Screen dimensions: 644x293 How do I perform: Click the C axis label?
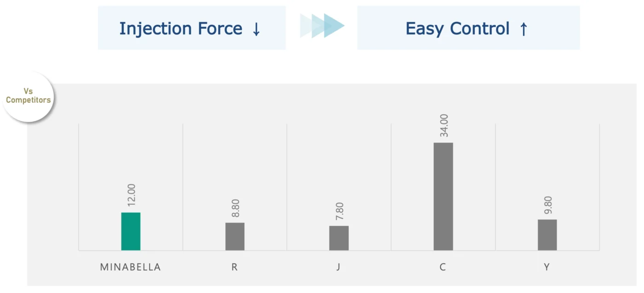(443, 267)
